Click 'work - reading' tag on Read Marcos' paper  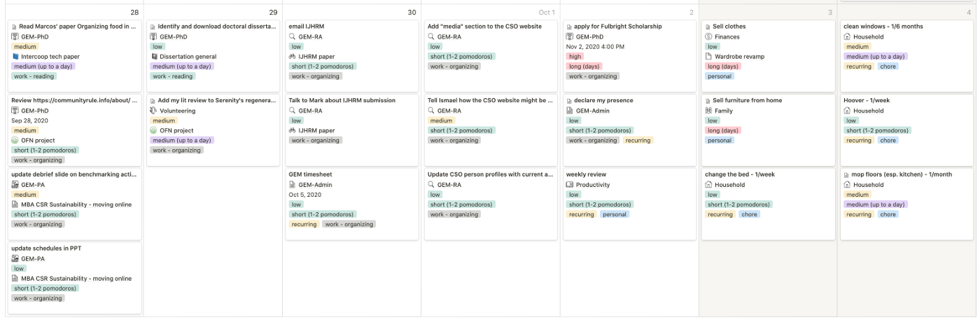(34, 76)
